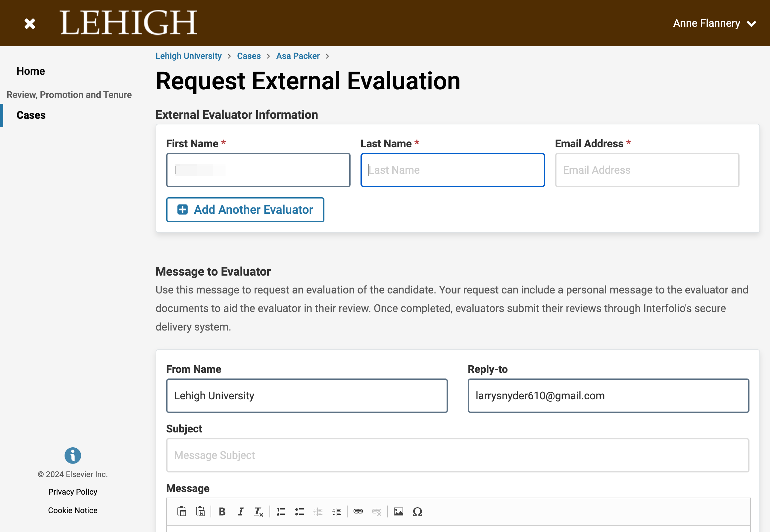Screen dimensions: 770x532
Task: Click the Lehigh University breadcrumb link
Action: tap(188, 56)
